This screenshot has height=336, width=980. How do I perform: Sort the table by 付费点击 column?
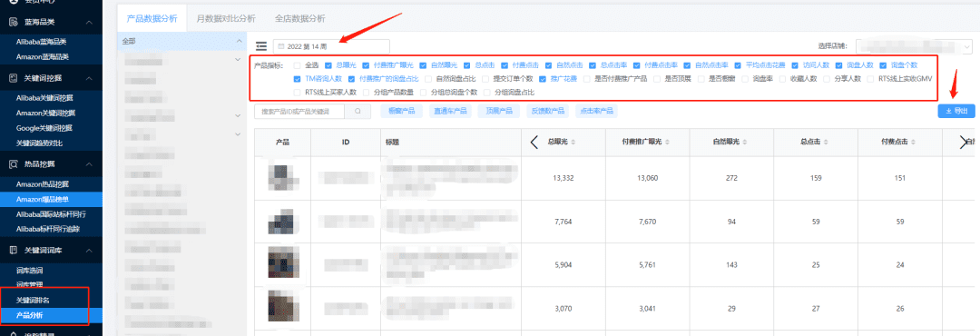(x=913, y=142)
